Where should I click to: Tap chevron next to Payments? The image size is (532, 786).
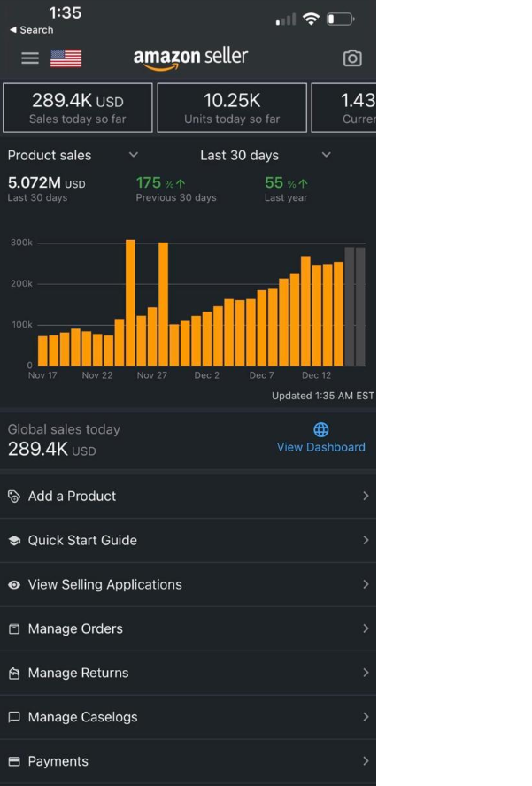(x=366, y=760)
